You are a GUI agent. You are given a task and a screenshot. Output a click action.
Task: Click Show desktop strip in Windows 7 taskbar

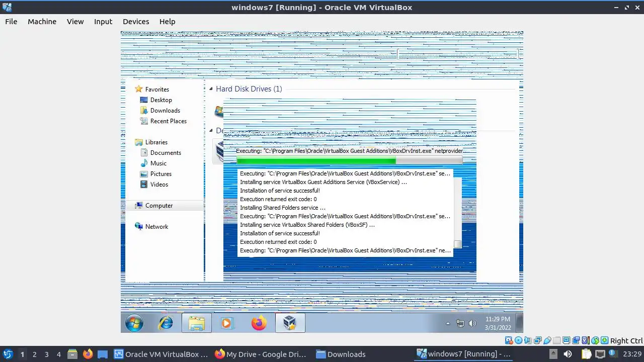pyautogui.click(x=519, y=323)
